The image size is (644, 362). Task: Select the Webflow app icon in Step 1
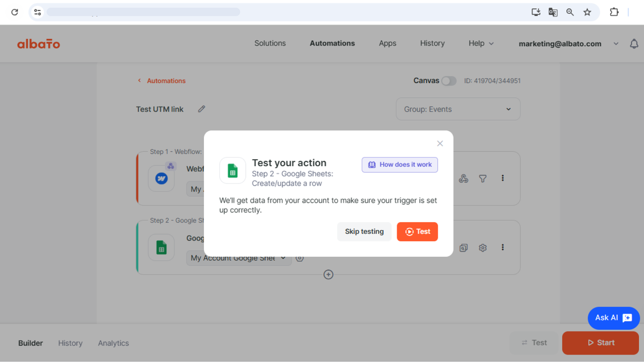coord(161,178)
